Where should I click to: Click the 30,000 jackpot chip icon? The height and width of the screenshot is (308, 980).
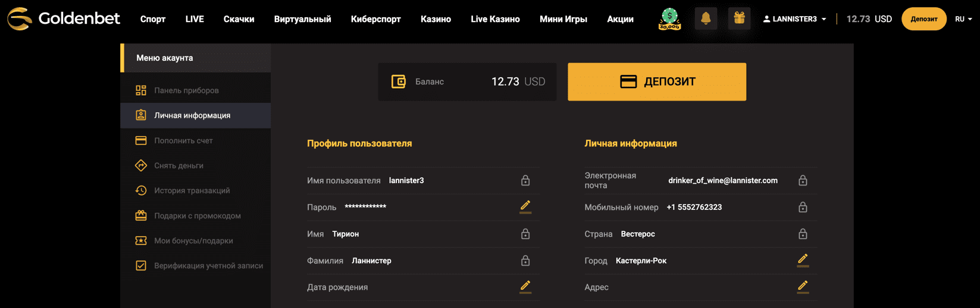tap(669, 19)
